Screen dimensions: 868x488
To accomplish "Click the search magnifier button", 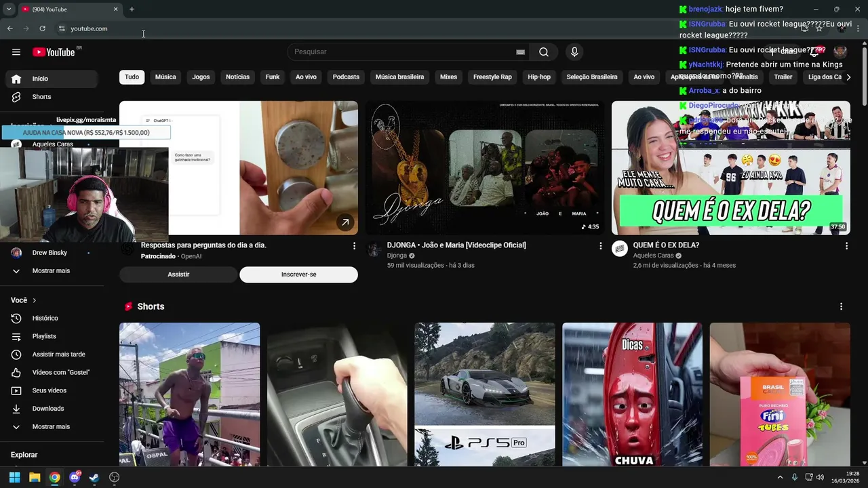I will coord(544,52).
